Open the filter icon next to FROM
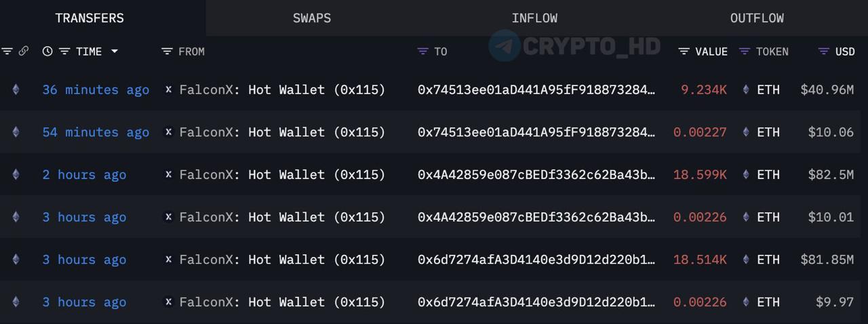 point(167,52)
